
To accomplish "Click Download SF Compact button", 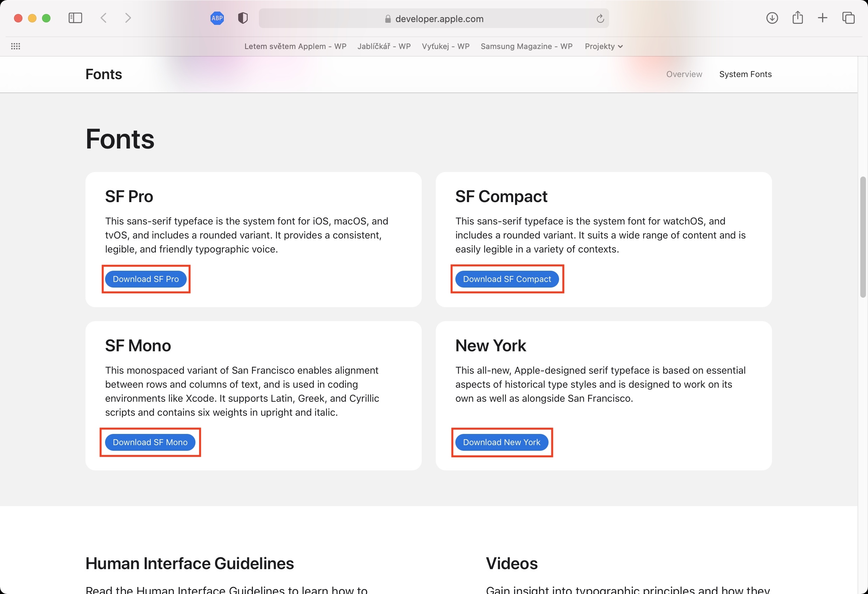I will click(507, 279).
